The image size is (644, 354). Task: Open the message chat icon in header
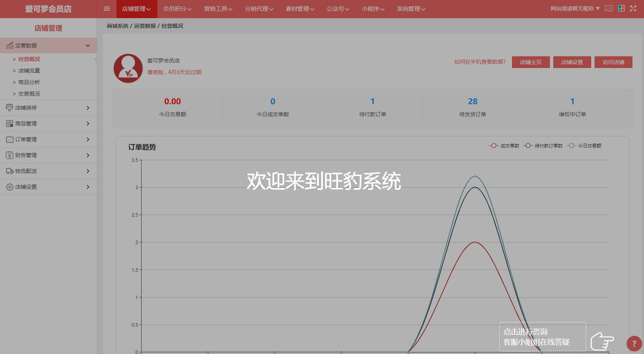coord(609,8)
